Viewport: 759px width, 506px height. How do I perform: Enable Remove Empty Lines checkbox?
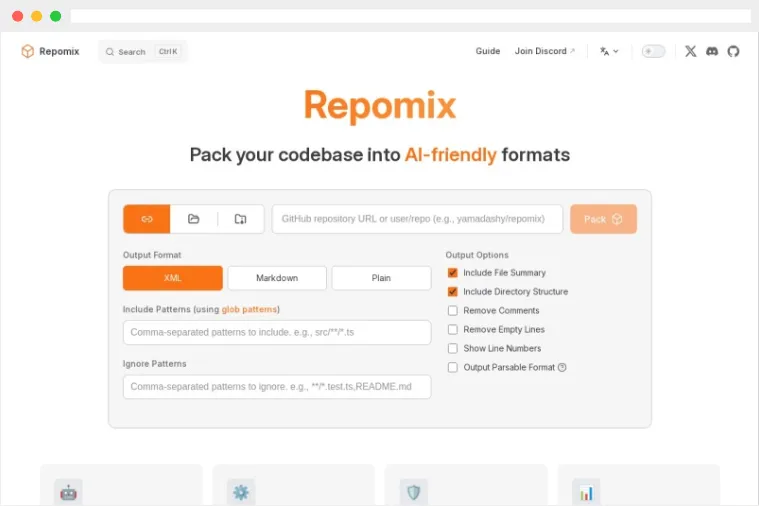coord(453,329)
